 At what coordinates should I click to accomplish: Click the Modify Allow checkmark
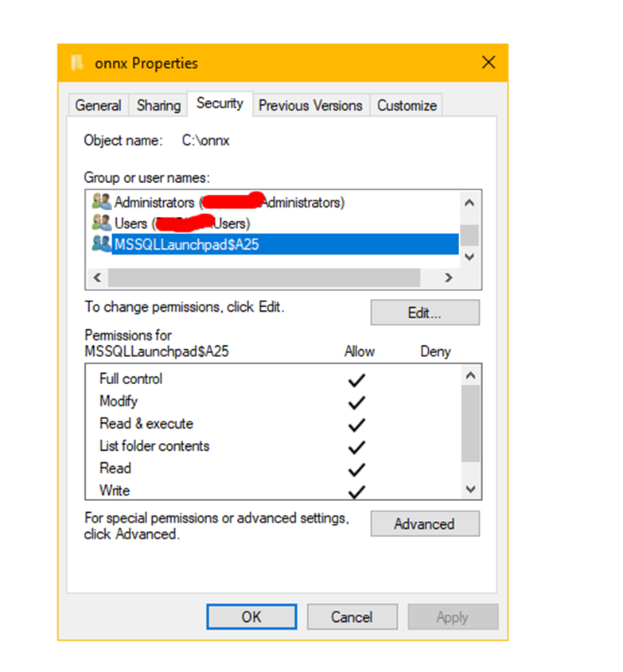pos(356,402)
